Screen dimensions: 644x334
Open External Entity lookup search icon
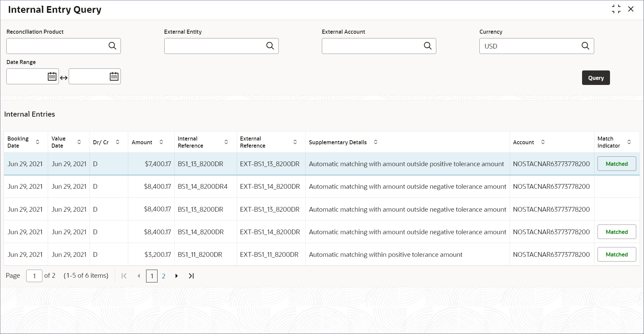point(270,46)
